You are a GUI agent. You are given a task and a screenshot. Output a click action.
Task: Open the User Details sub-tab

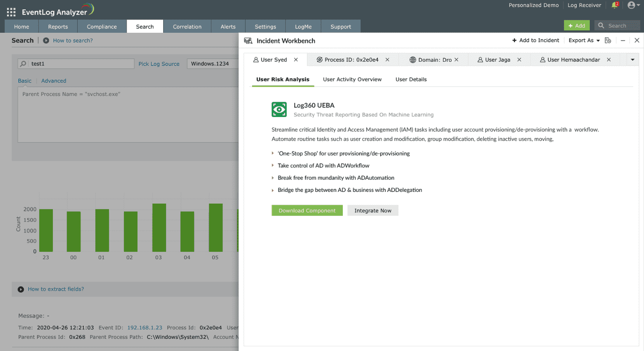[411, 80]
